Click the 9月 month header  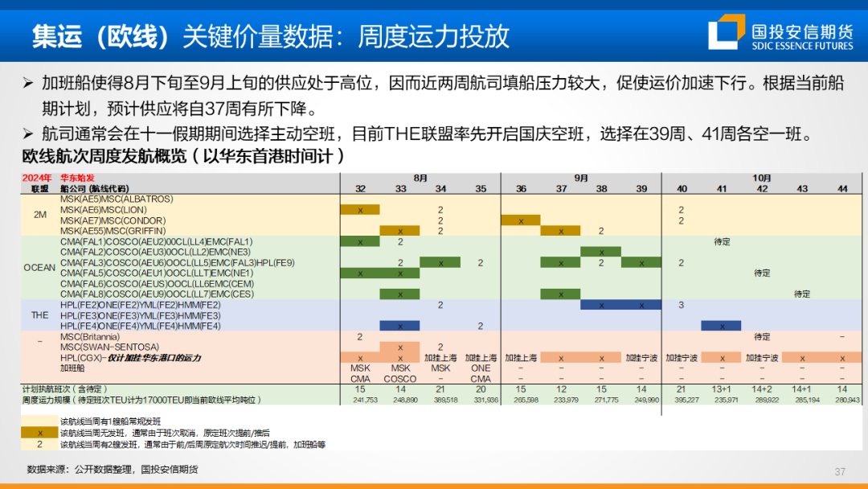(581, 179)
